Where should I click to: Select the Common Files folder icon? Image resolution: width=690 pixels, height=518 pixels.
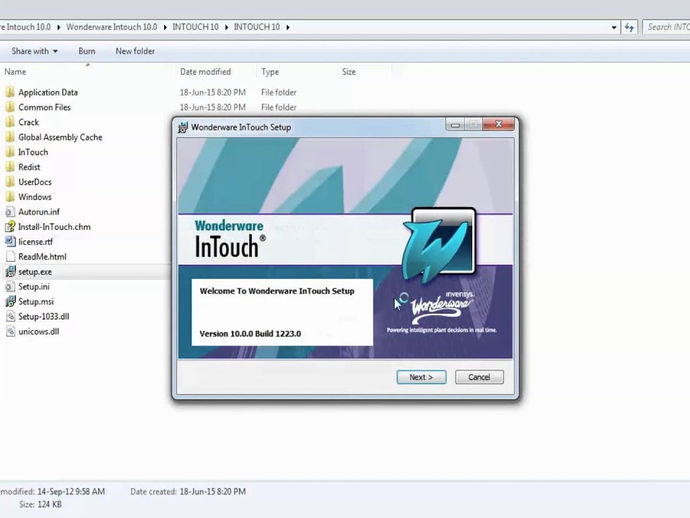[x=10, y=107]
